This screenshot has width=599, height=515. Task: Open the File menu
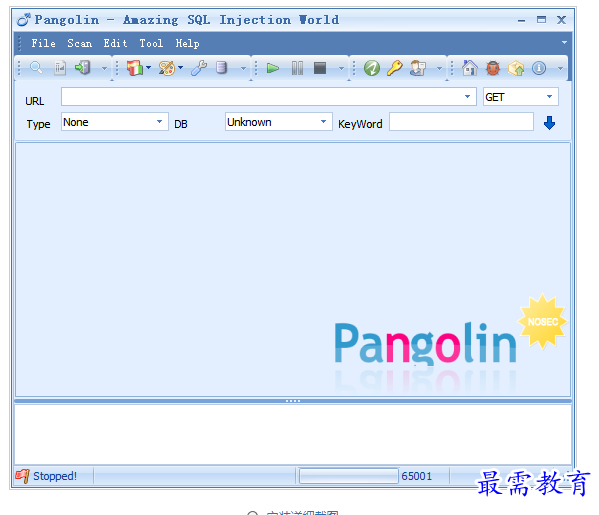(x=44, y=43)
